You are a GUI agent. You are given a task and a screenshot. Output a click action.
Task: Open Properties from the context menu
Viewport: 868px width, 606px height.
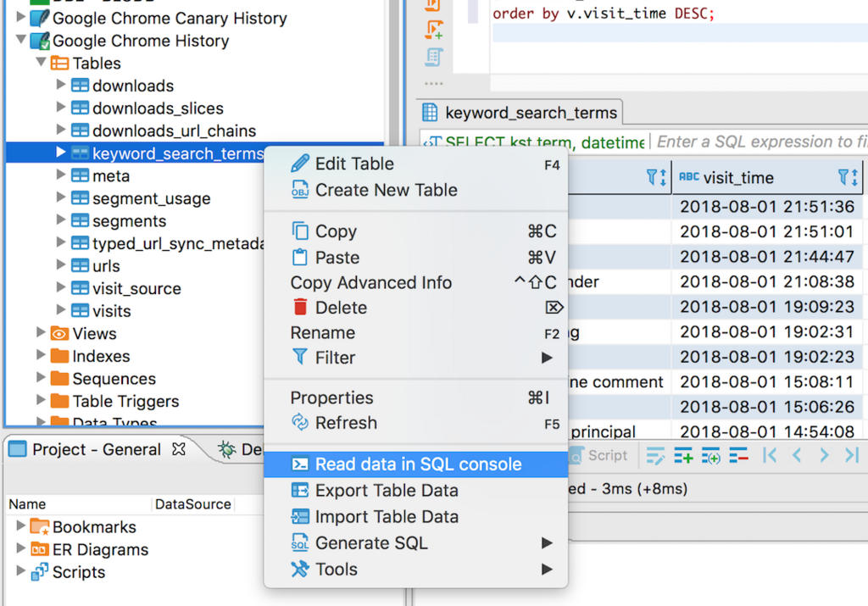[x=415, y=398]
